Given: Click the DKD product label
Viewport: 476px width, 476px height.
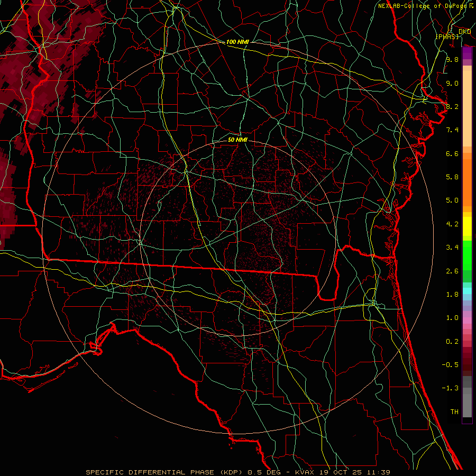Looking at the screenshot, I should point(464,32).
